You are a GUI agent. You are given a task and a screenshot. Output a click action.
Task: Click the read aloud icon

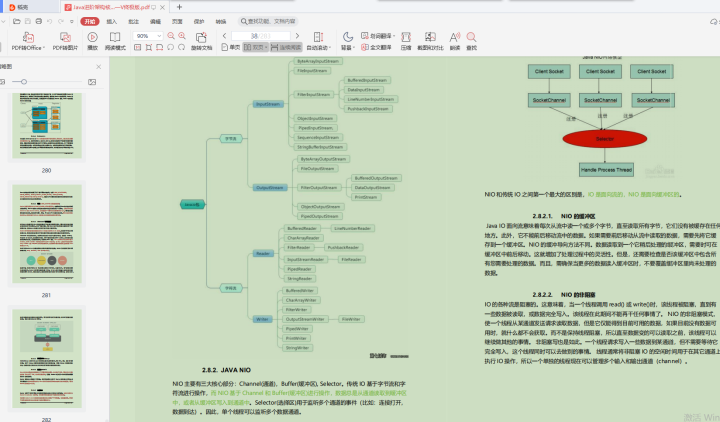point(455,37)
